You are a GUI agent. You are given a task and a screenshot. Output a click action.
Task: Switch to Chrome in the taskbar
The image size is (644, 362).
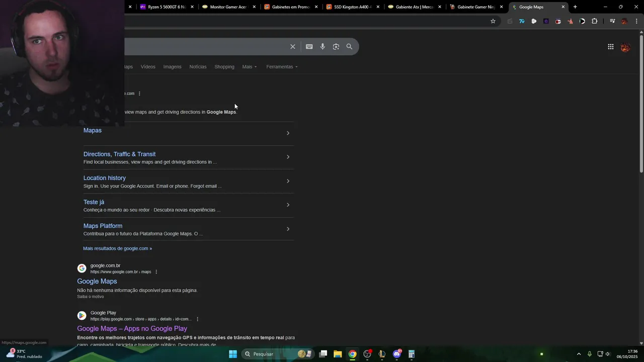pyautogui.click(x=353, y=354)
